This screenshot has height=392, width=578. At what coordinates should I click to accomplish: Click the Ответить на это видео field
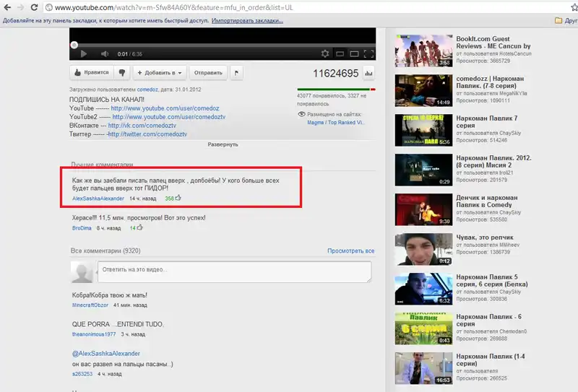[236, 271]
